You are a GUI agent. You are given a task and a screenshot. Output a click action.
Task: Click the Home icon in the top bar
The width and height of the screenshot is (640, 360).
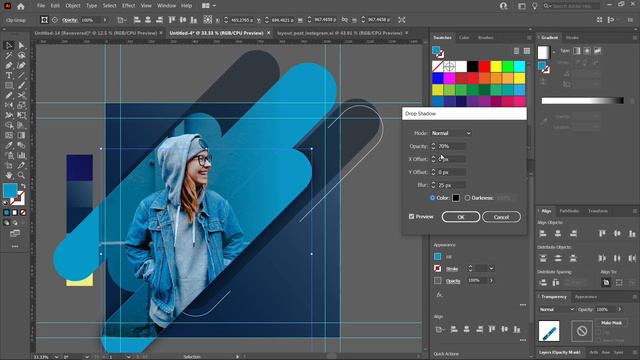click(20, 6)
